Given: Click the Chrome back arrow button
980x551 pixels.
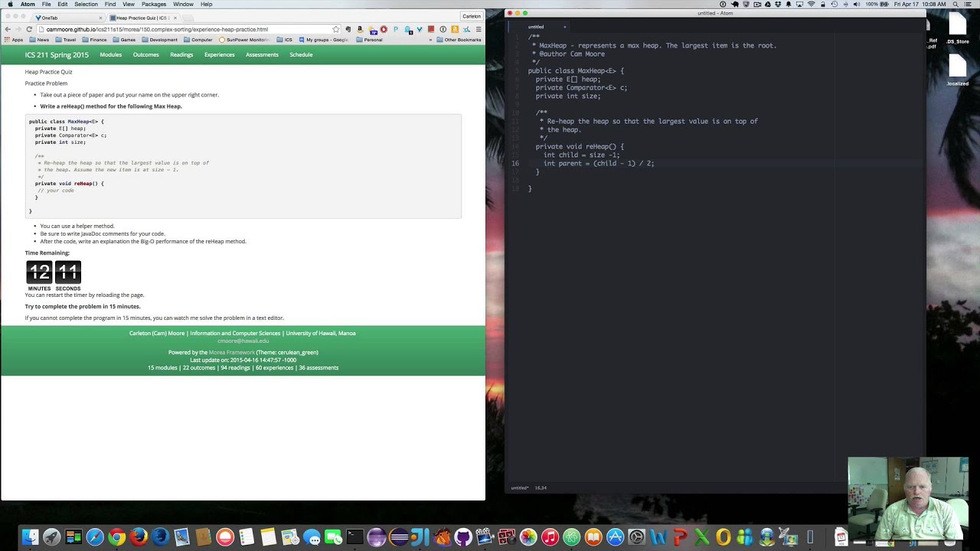Looking at the screenshot, I should (x=8, y=29).
